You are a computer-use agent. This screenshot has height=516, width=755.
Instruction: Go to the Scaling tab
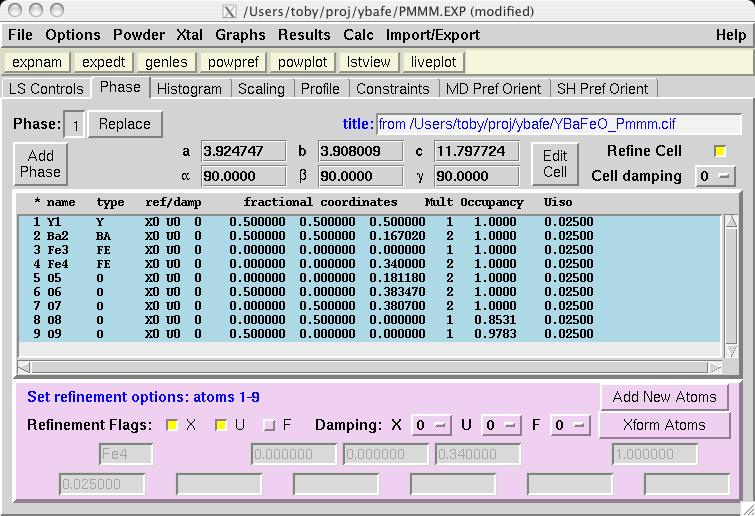[261, 89]
